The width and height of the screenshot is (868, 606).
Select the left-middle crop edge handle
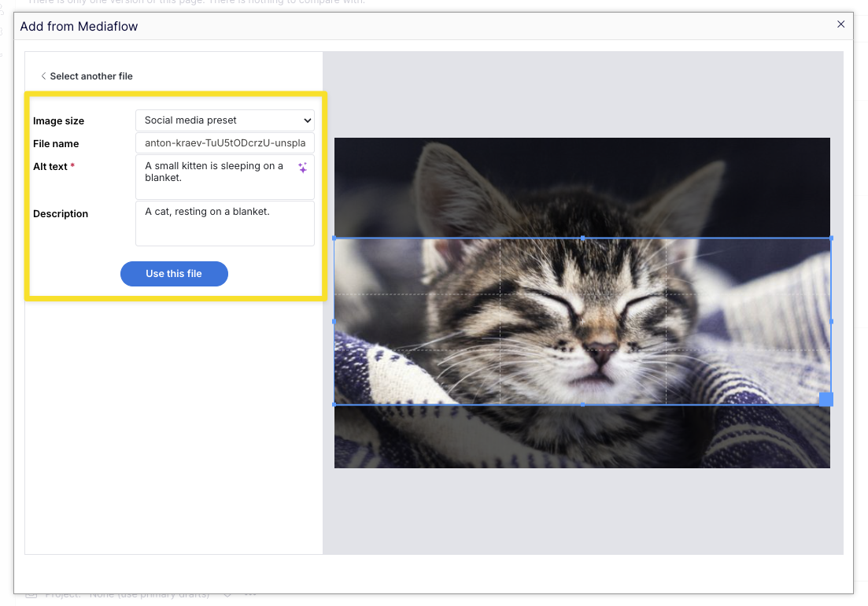pos(334,322)
